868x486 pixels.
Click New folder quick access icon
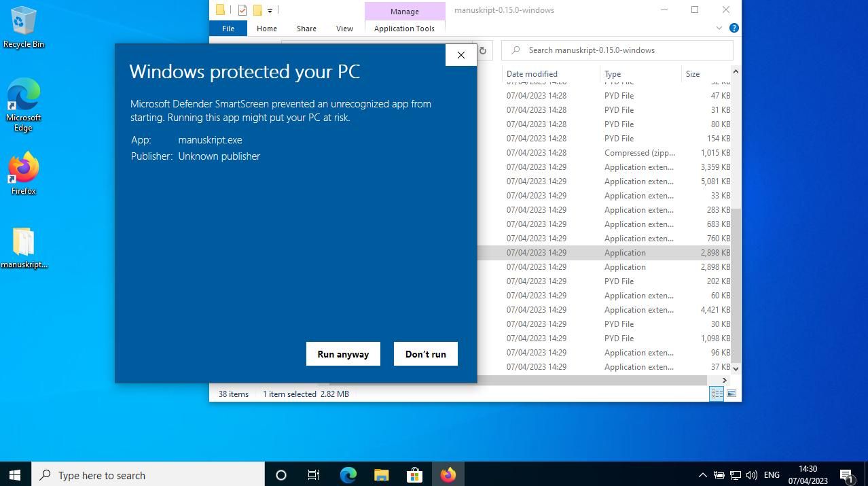pos(257,10)
